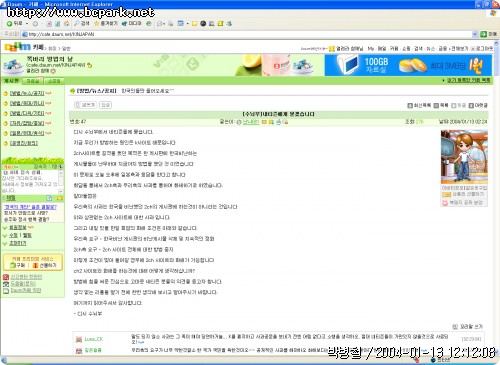The width and height of the screenshot is (500, 365).
Task: Click the 로그아웃 logout link at top right
Action: click(482, 49)
